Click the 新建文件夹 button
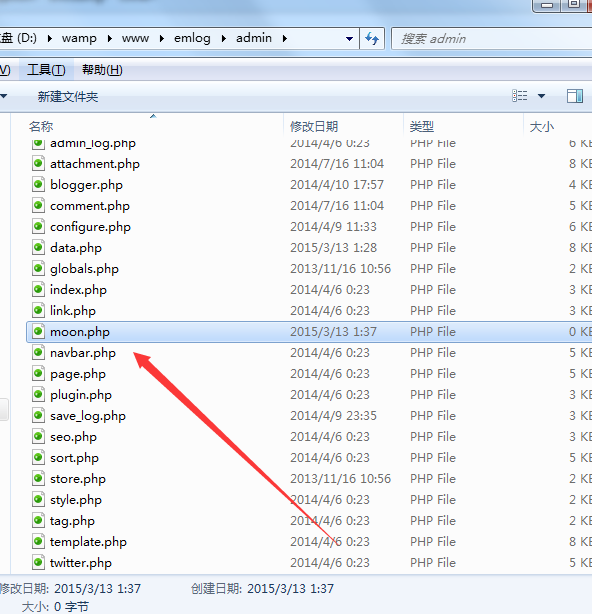 (68, 96)
